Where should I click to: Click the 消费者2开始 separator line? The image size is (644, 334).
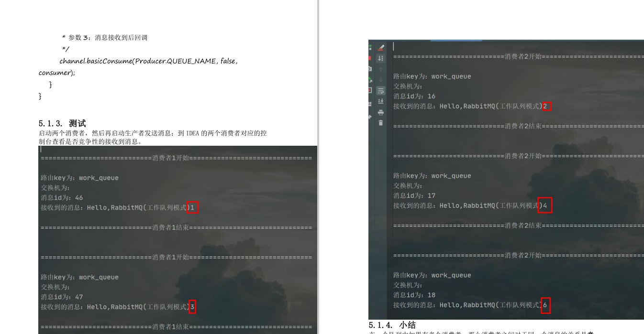point(517,56)
